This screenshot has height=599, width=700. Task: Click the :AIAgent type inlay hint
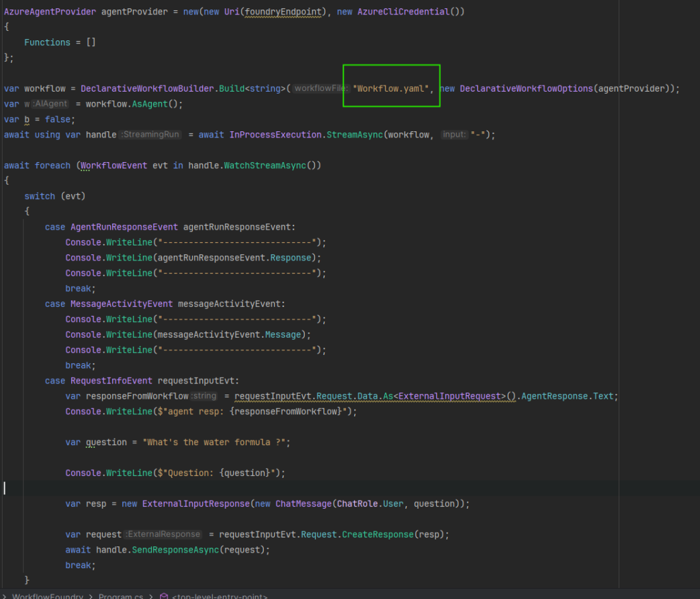(50, 104)
